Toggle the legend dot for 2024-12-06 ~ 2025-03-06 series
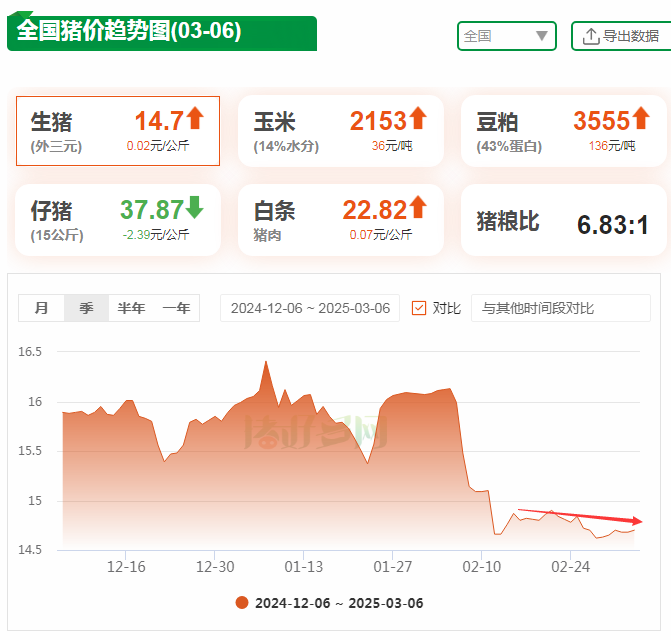 click(242, 603)
